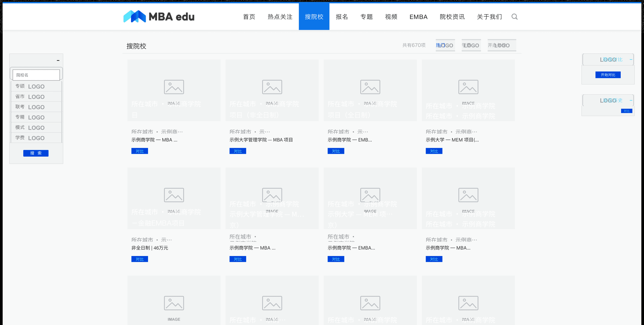The image size is (644, 325).
Task: Expand the 专硕 filter dropdown
Action: click(36, 86)
